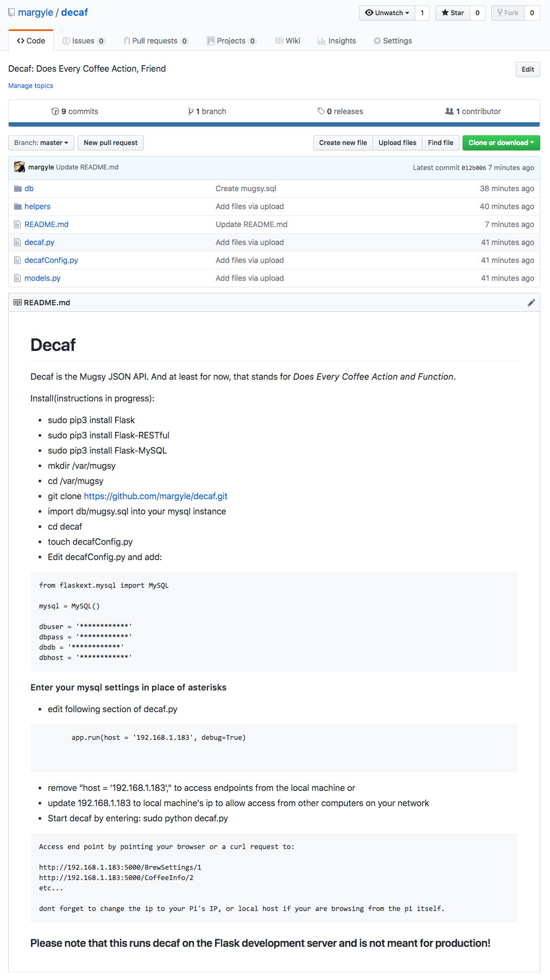This screenshot has height=980, width=550.
Task: Open the Issues tab
Action: click(84, 41)
